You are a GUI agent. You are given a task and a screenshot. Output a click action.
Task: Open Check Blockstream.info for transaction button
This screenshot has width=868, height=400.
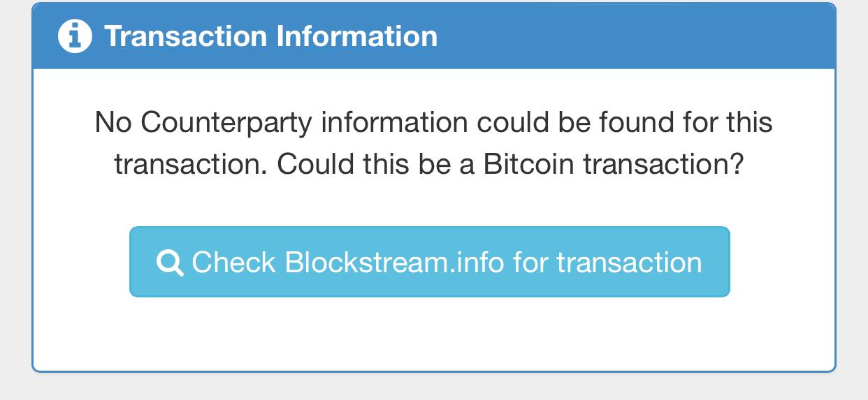pos(430,262)
